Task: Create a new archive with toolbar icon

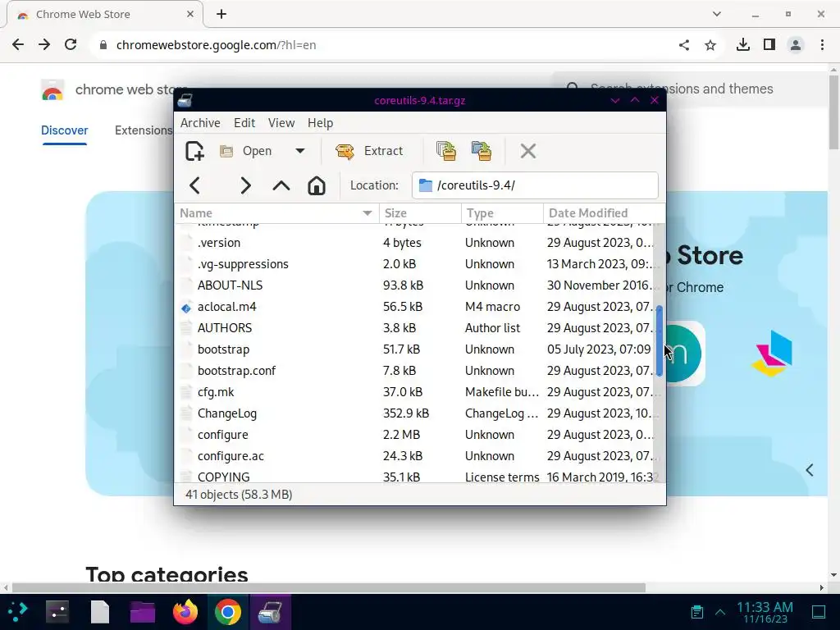Action: (194, 151)
